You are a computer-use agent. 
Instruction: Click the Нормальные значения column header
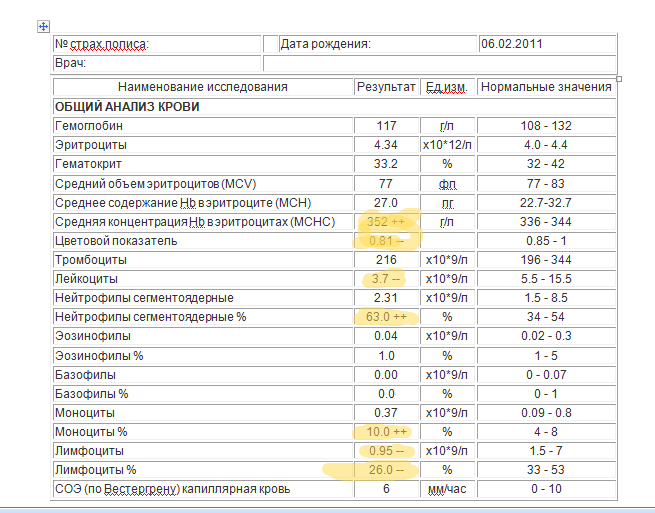click(546, 87)
